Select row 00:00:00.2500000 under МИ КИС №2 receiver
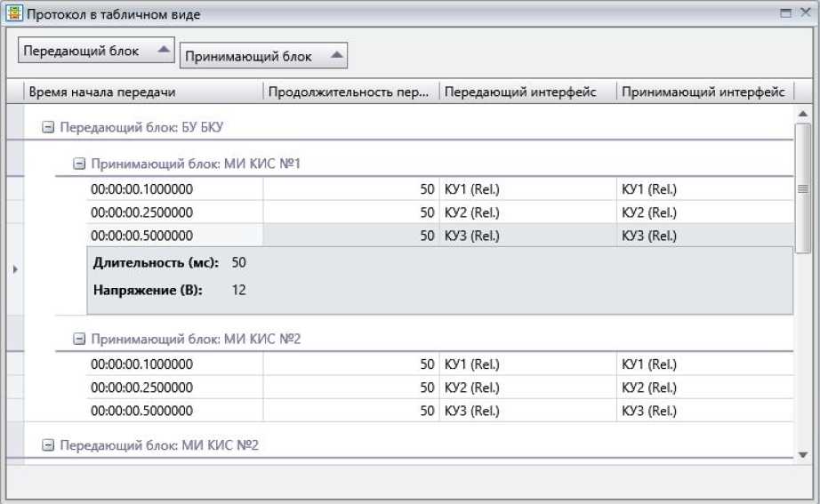The width and height of the screenshot is (820, 504). pos(440,388)
